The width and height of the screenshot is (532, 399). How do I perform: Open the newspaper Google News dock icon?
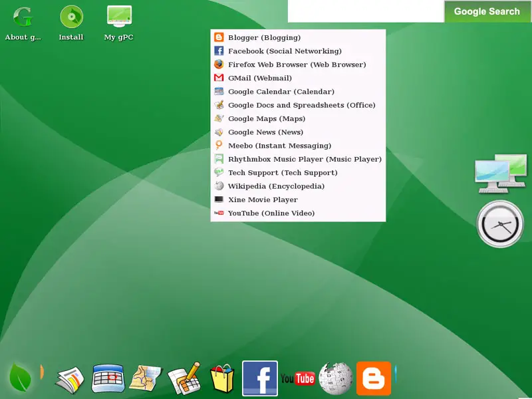[x=70, y=380]
